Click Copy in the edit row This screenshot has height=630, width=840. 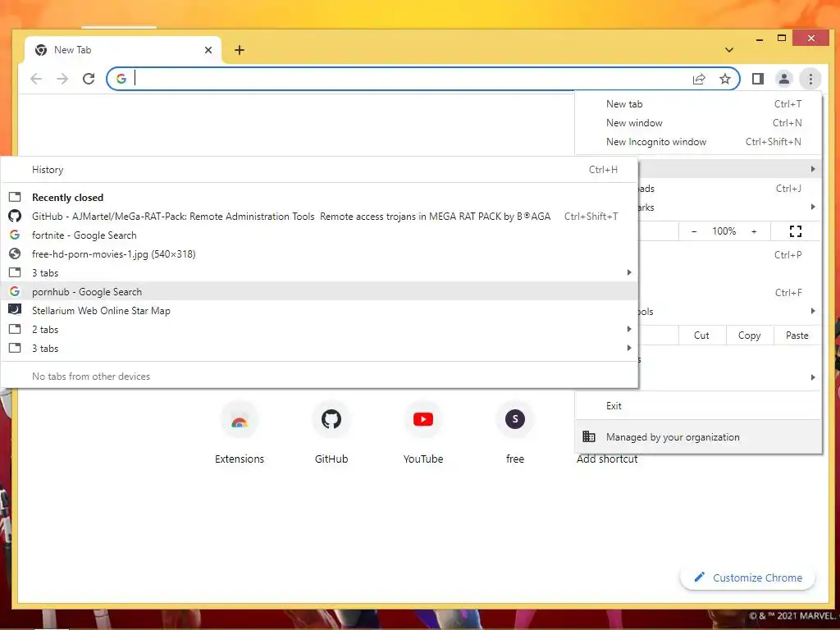pyautogui.click(x=749, y=336)
